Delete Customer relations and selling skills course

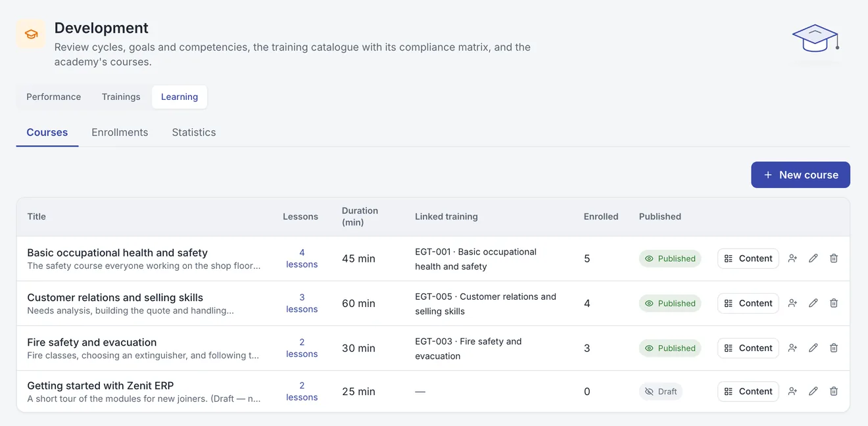tap(834, 303)
